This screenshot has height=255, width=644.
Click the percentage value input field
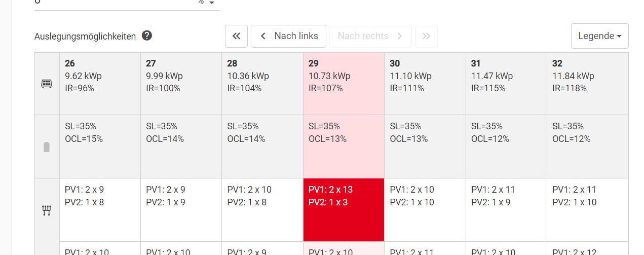point(111,3)
